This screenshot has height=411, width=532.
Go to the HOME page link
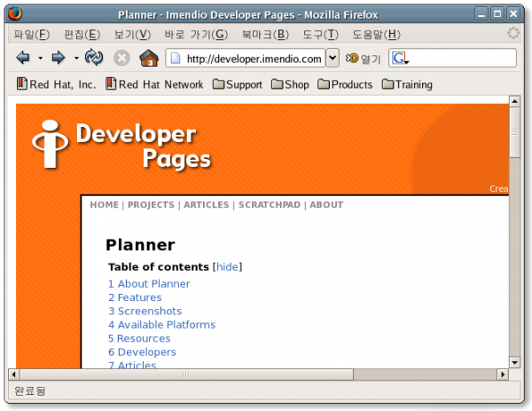[x=104, y=205]
